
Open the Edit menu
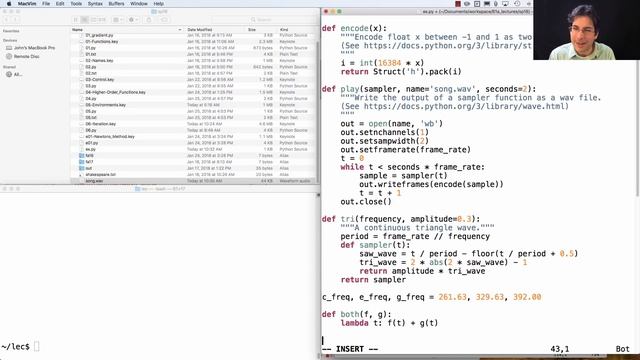60,4
